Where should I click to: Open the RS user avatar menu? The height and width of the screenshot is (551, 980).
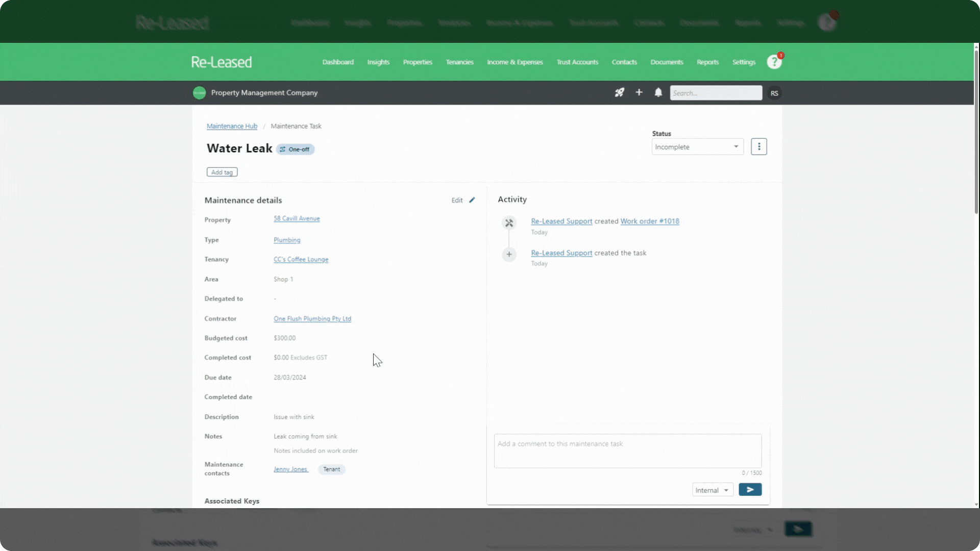point(774,93)
